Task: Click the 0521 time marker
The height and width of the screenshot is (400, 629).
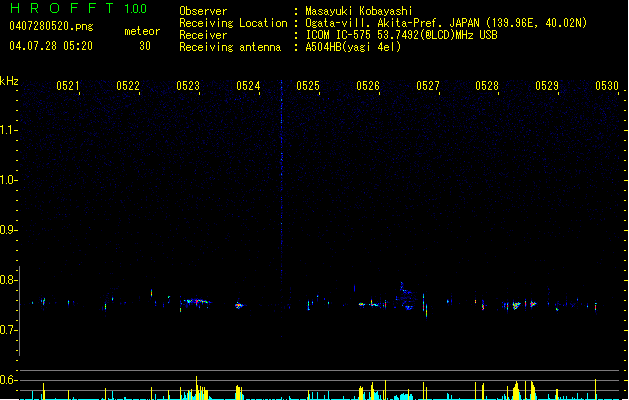Action: (x=68, y=86)
